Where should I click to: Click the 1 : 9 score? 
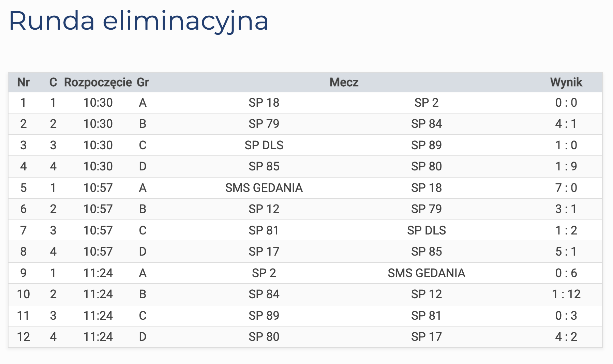tap(566, 166)
